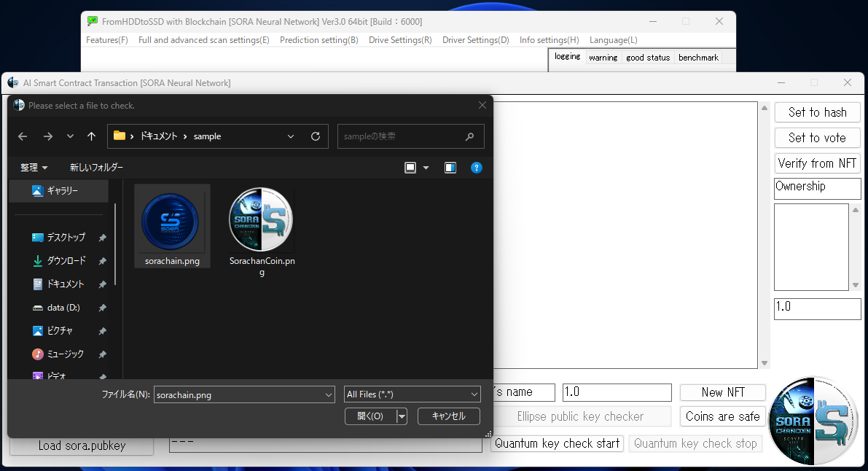Open the Features(F) menu

(x=106, y=40)
